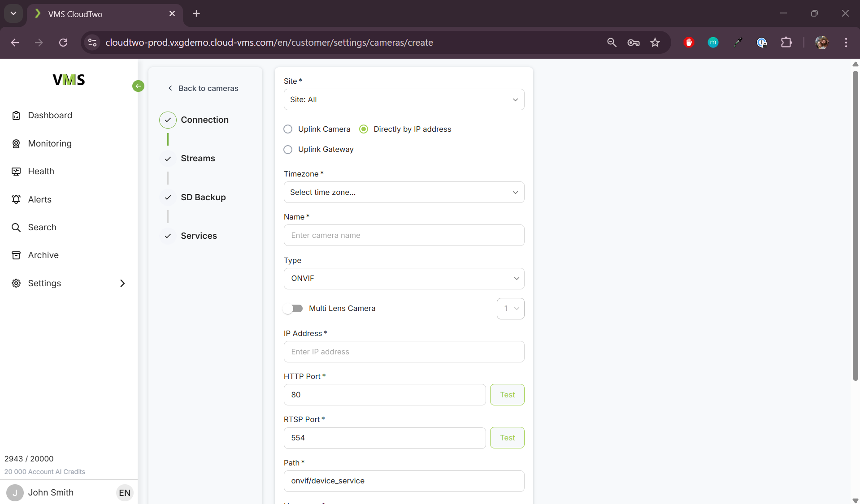Select the Uplink Camera radio option
The height and width of the screenshot is (504, 860).
(x=288, y=129)
